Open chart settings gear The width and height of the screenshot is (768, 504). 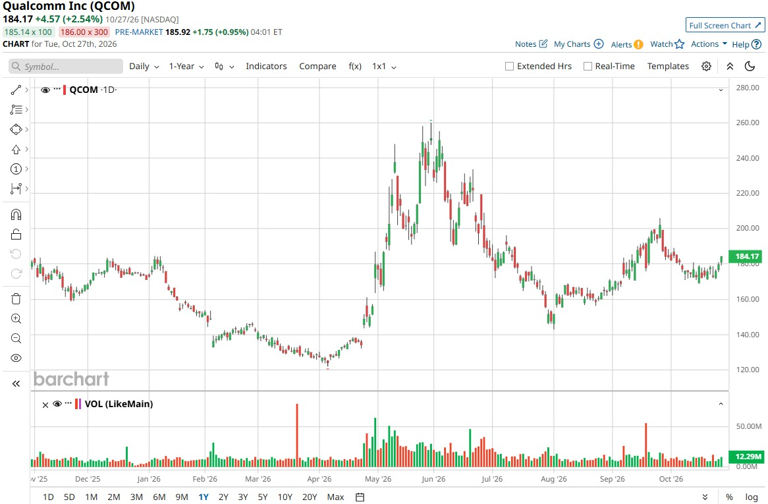pos(706,66)
